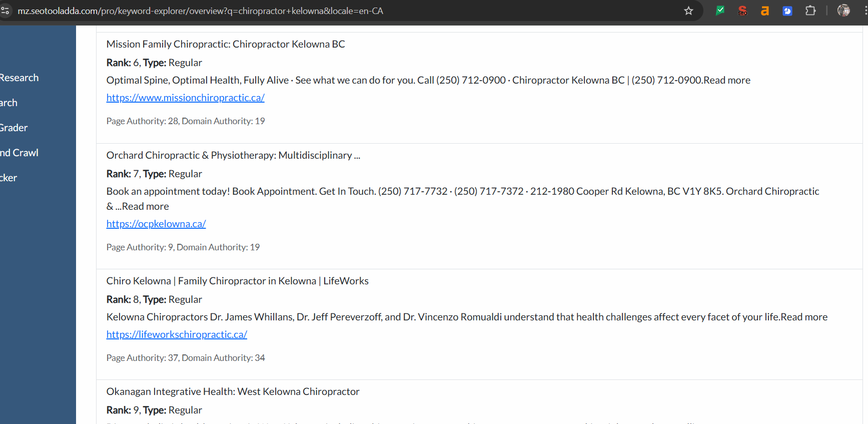This screenshot has width=868, height=424.
Task: Click the green checkmark extension icon
Action: (720, 11)
